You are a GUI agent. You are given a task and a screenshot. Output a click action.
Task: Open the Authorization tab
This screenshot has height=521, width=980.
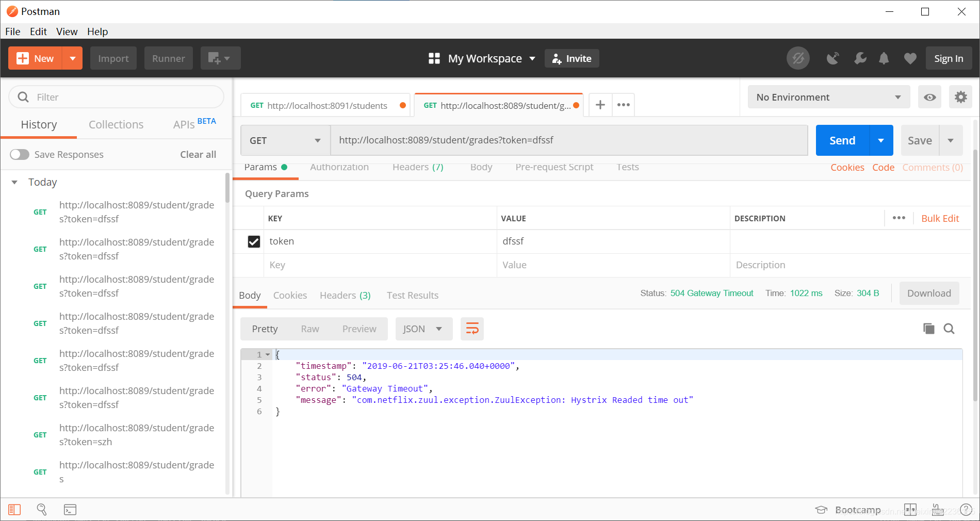[339, 167]
